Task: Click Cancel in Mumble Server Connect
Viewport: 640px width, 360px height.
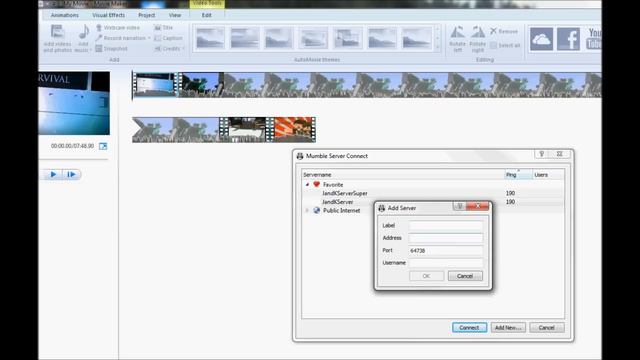Action: (x=547, y=328)
